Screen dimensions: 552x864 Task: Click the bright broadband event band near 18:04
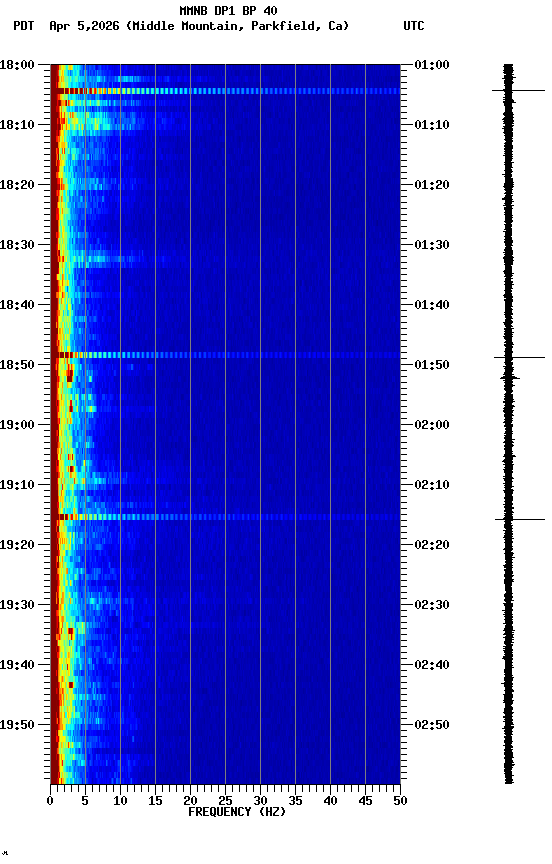[x=225, y=91]
